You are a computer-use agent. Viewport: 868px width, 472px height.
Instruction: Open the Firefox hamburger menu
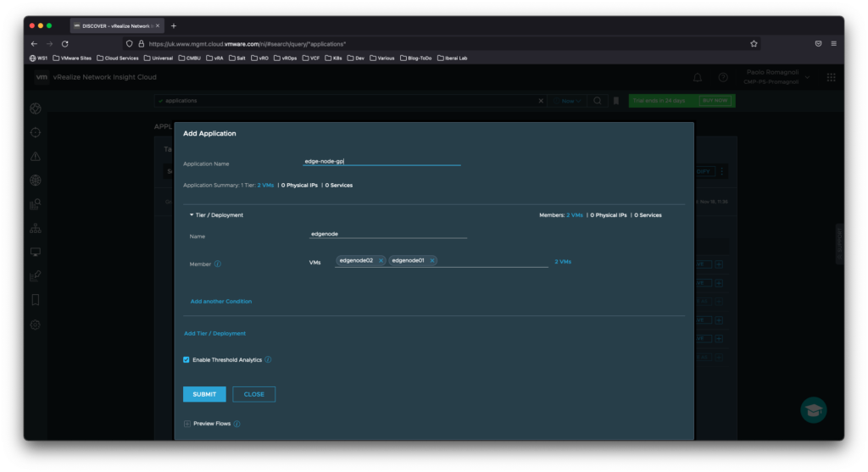[x=834, y=44]
